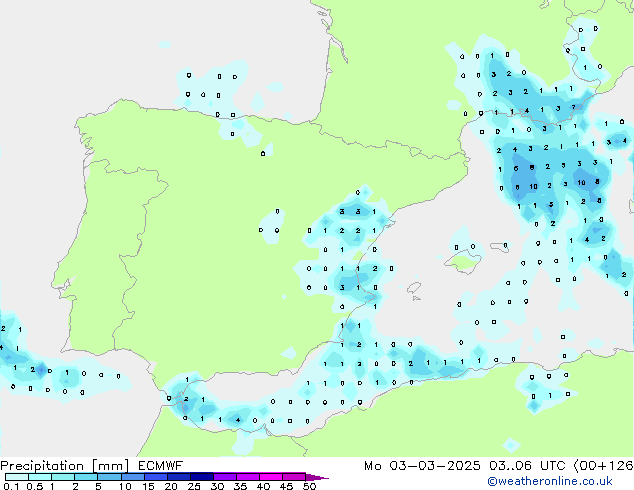The width and height of the screenshot is (634, 490).
Task: Pick the legend swatch between 5 and 10
Action: 109,477
